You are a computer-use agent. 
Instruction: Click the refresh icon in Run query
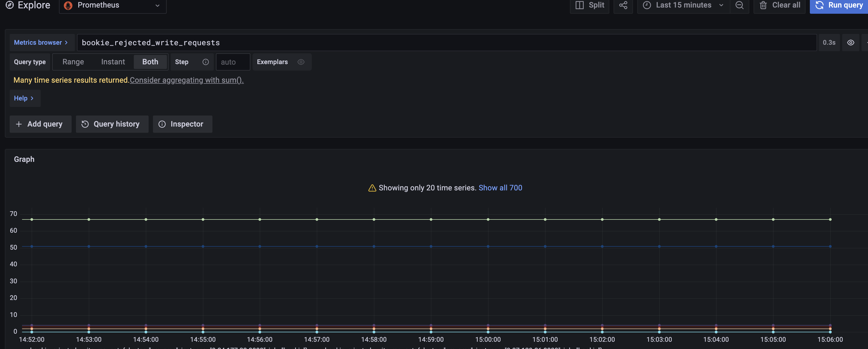point(820,5)
